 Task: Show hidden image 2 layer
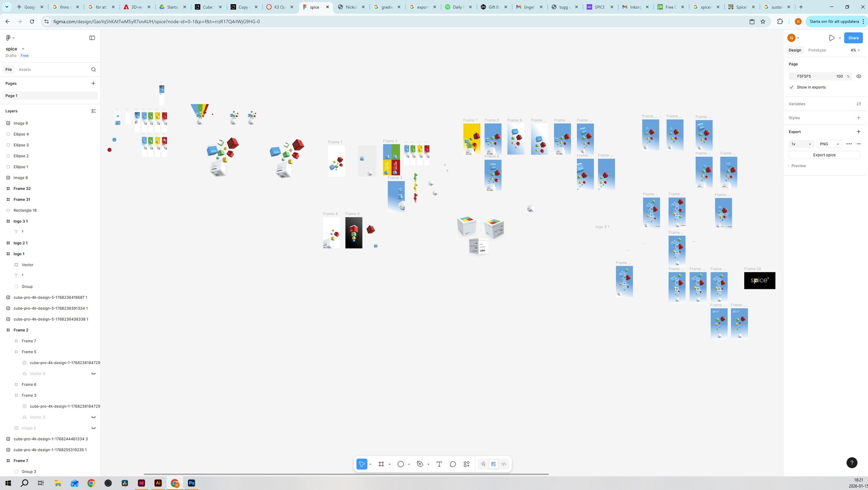93,428
